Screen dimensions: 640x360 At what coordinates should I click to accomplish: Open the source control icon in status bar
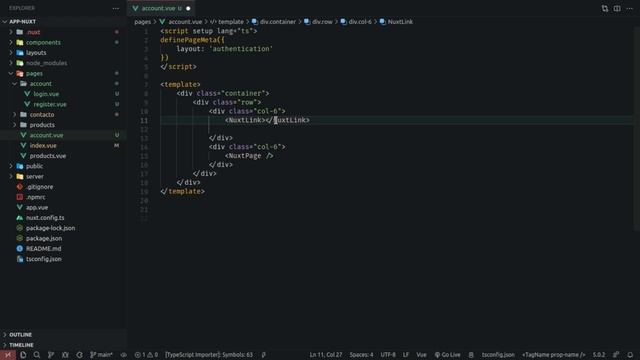[51, 355]
